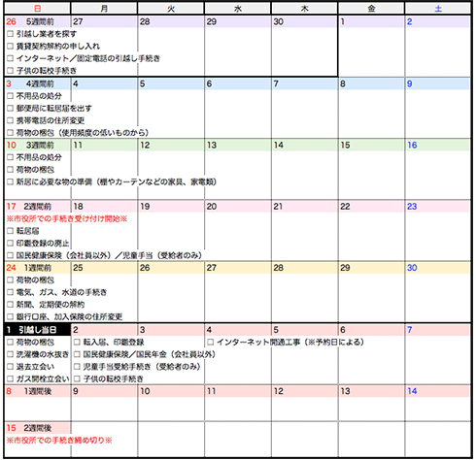Check the 退去立会い checkbox

[x=11, y=367]
